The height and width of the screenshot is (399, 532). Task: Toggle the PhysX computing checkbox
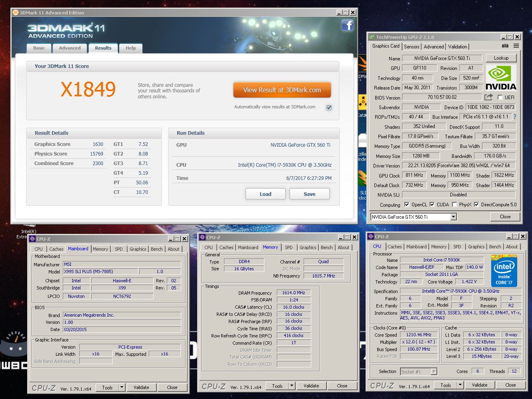[x=454, y=204]
